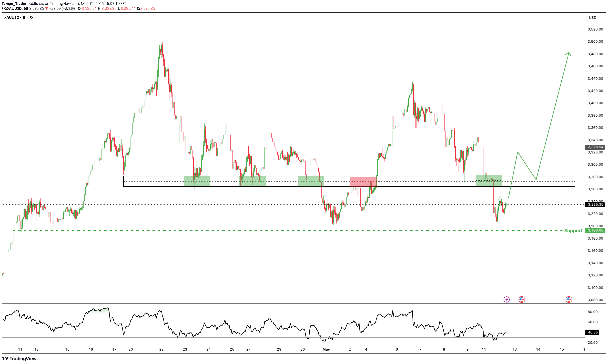
Task: Click the header high value H:3,238.35
Action: (107, 9)
